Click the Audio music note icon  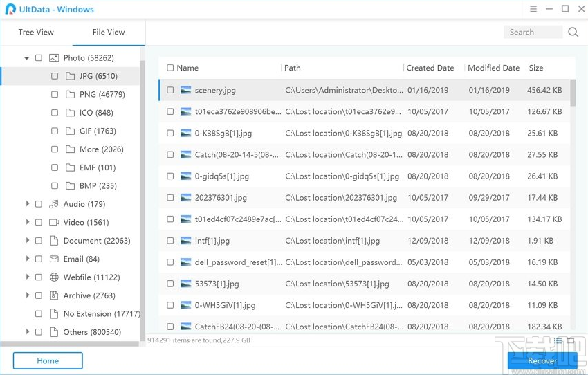click(54, 204)
